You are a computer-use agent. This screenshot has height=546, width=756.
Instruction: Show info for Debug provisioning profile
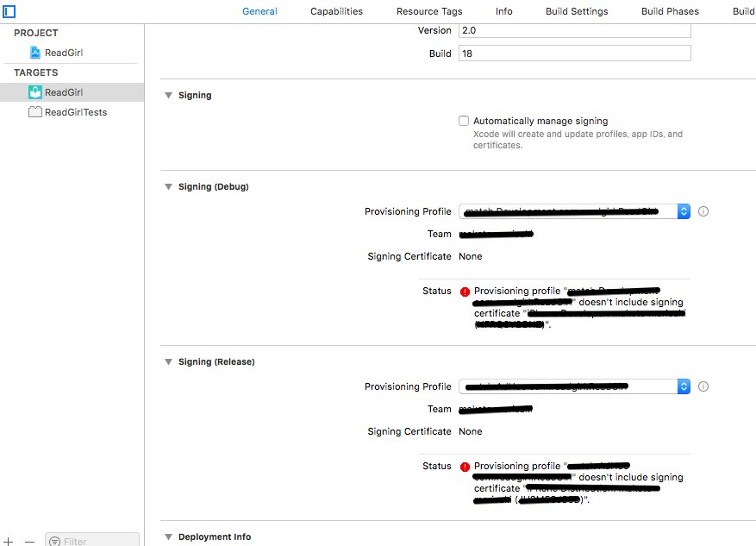click(x=703, y=211)
